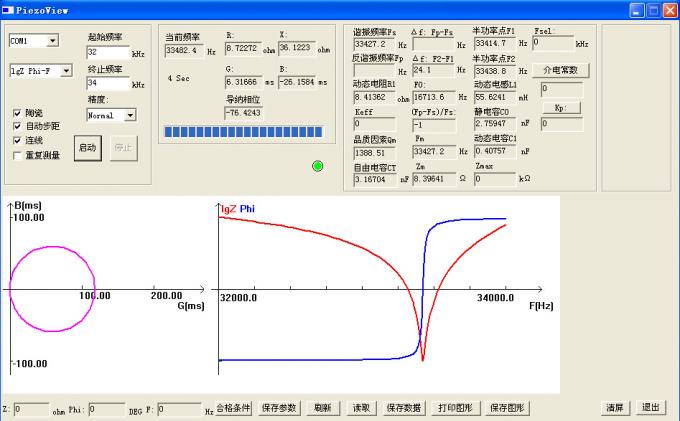Click the X value field 36.1223
The image size is (680, 421).
coord(297,48)
